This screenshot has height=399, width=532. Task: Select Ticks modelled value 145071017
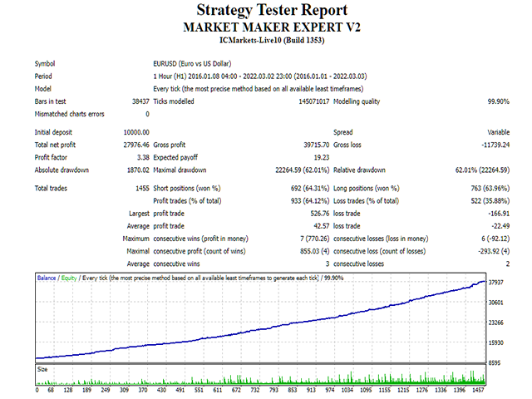(x=314, y=101)
